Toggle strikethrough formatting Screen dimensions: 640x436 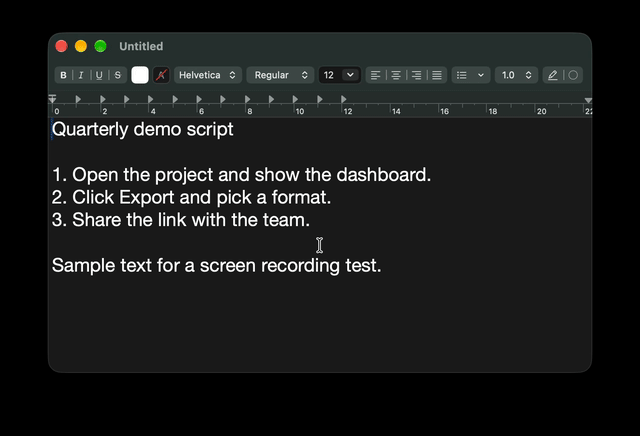[118, 75]
